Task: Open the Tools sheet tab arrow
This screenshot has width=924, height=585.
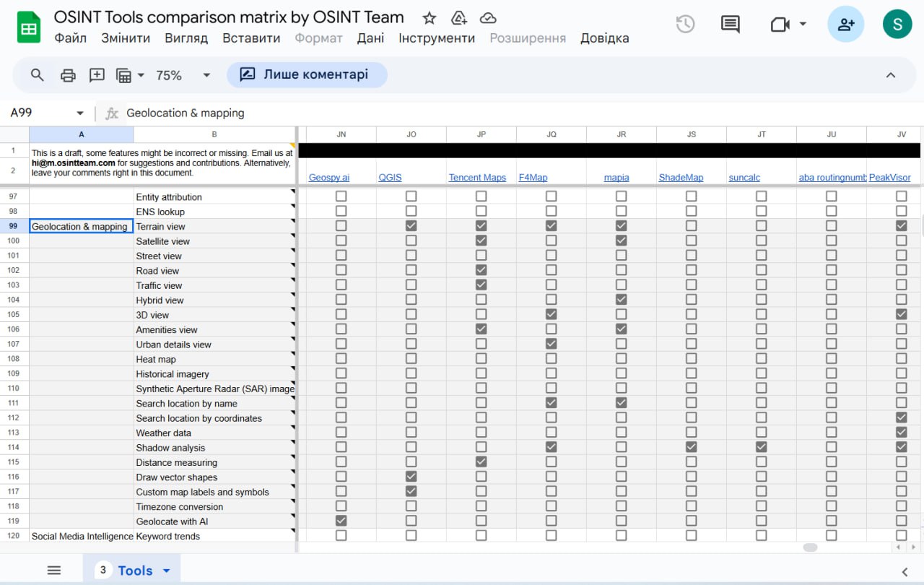Action: 167,571
